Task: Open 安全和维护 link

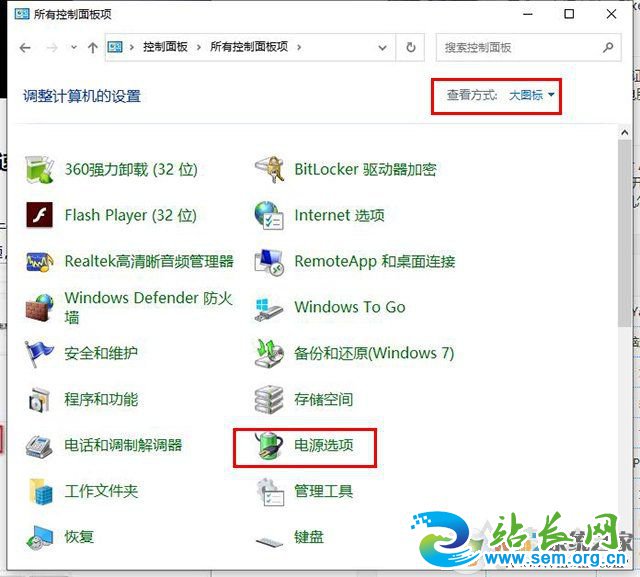Action: 101,353
